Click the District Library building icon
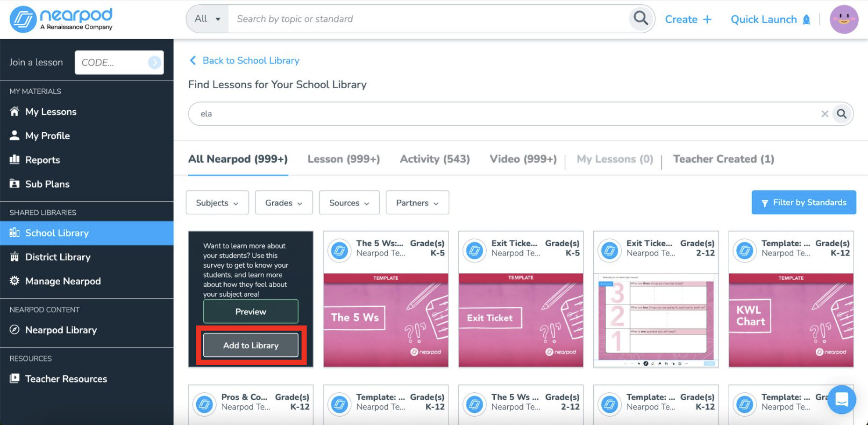The image size is (868, 425). click(14, 256)
